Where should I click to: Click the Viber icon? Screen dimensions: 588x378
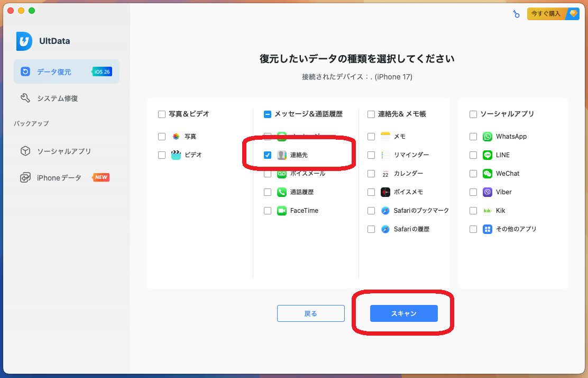488,192
